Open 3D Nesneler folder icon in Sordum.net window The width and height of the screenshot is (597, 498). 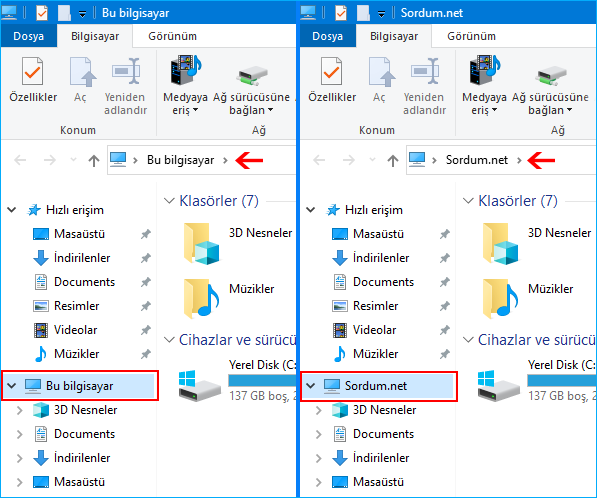coord(500,244)
